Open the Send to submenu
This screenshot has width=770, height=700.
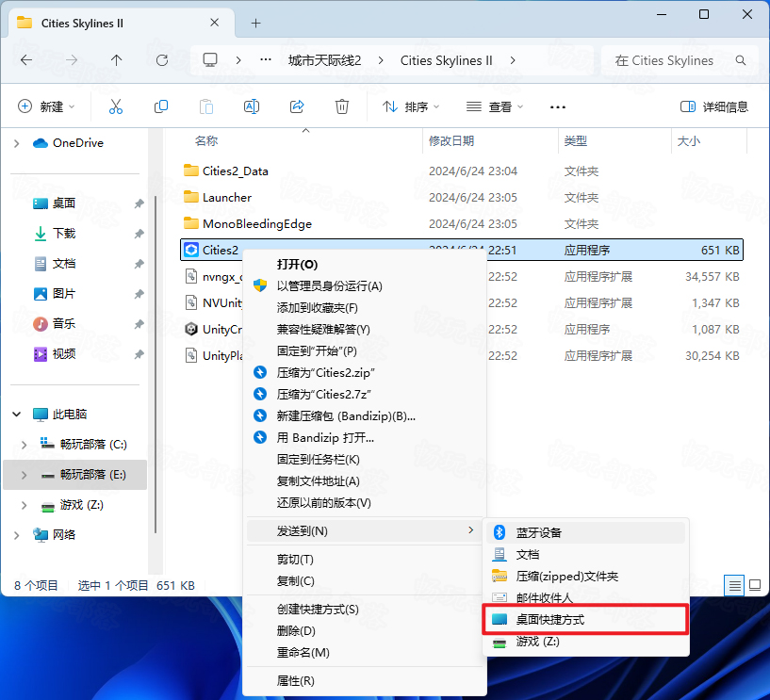(x=365, y=530)
